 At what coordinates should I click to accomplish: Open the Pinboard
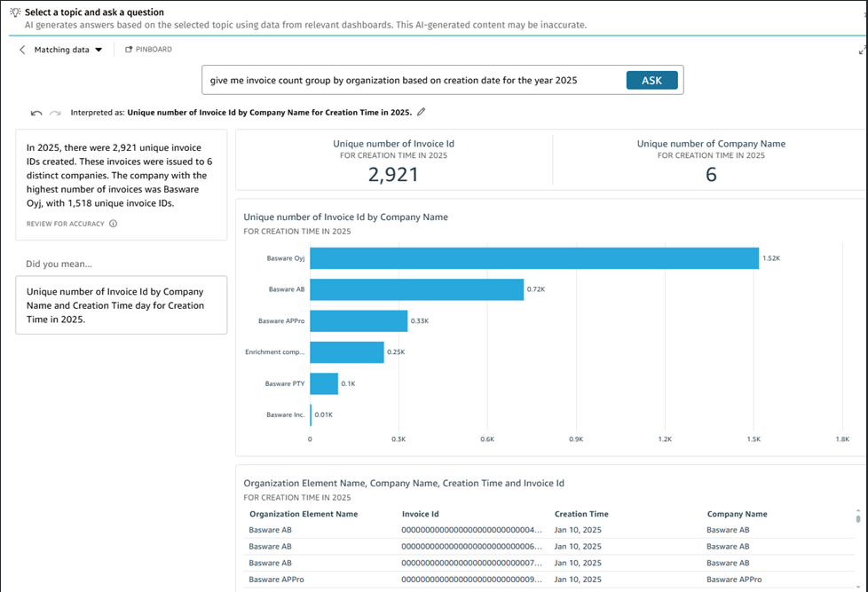148,50
